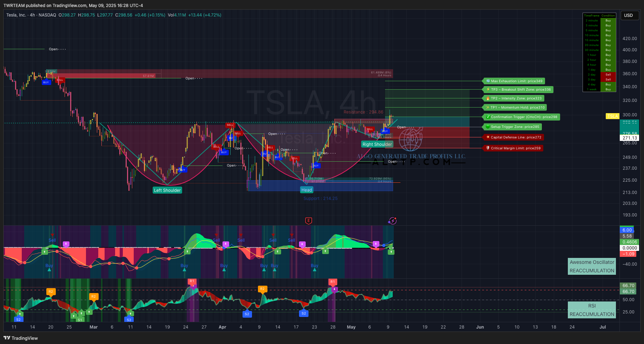Click the Jun label on time axis
644x344 pixels.
(480, 327)
